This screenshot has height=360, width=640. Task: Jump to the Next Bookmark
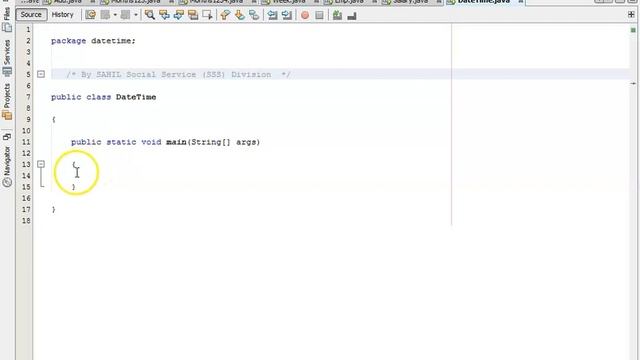(240, 15)
